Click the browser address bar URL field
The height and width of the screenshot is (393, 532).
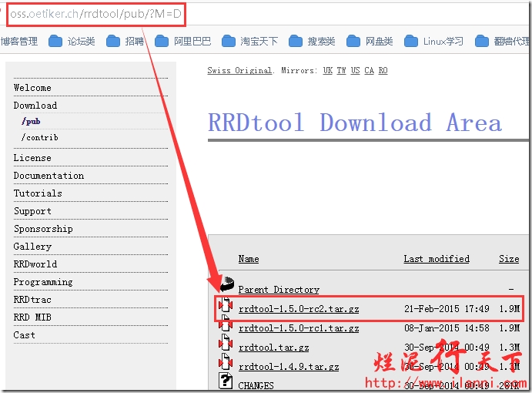click(x=96, y=15)
